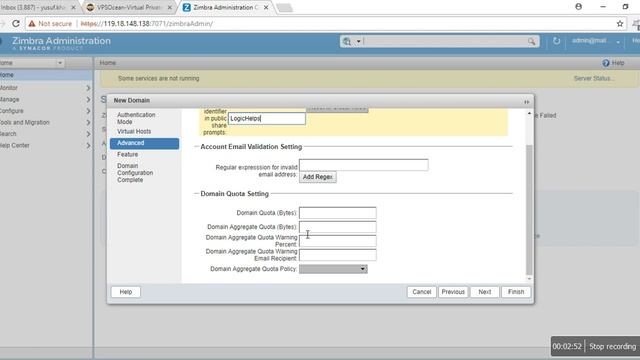This screenshot has height=360, width=640.
Task: Click the Not secure warning icon
Action: (32, 24)
